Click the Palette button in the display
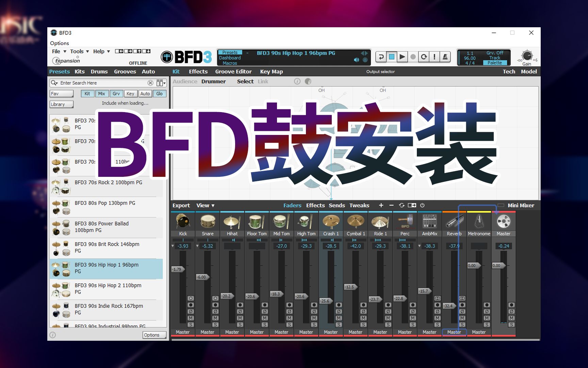The image size is (588, 368). pyautogui.click(x=495, y=63)
